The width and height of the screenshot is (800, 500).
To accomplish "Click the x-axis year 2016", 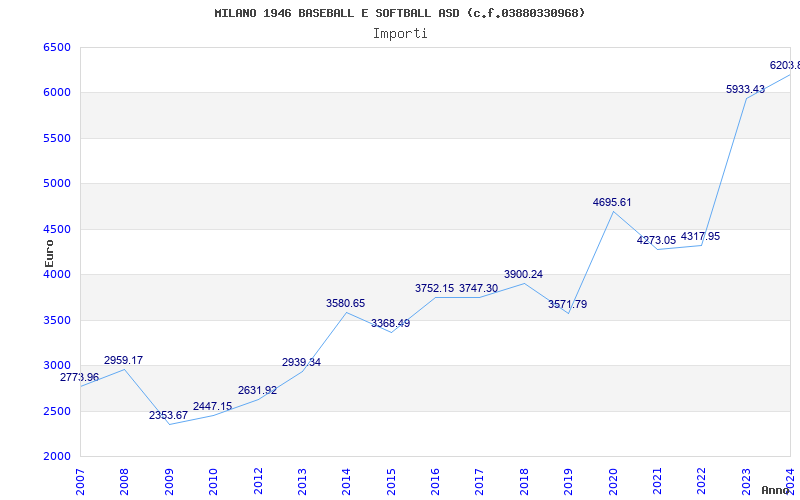I will pos(435,481).
